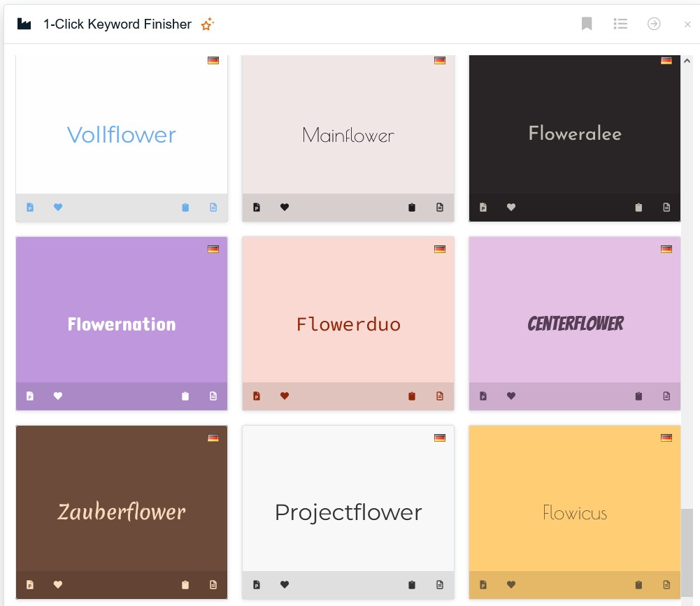Image resolution: width=700 pixels, height=606 pixels.
Task: Click the German flag on the Mainflower card
Action: pos(440,60)
